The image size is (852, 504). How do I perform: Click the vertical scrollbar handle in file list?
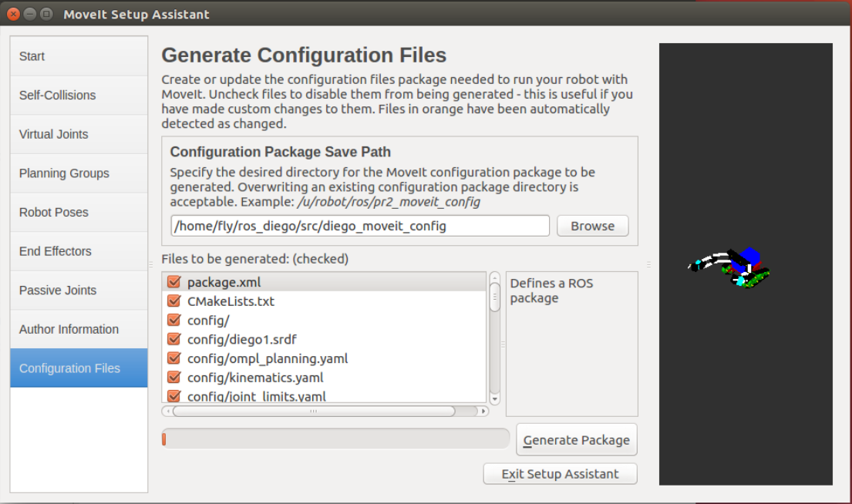coord(494,297)
